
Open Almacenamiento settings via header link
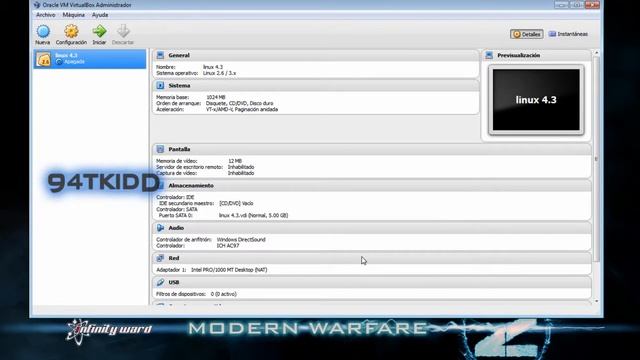pyautogui.click(x=191, y=186)
